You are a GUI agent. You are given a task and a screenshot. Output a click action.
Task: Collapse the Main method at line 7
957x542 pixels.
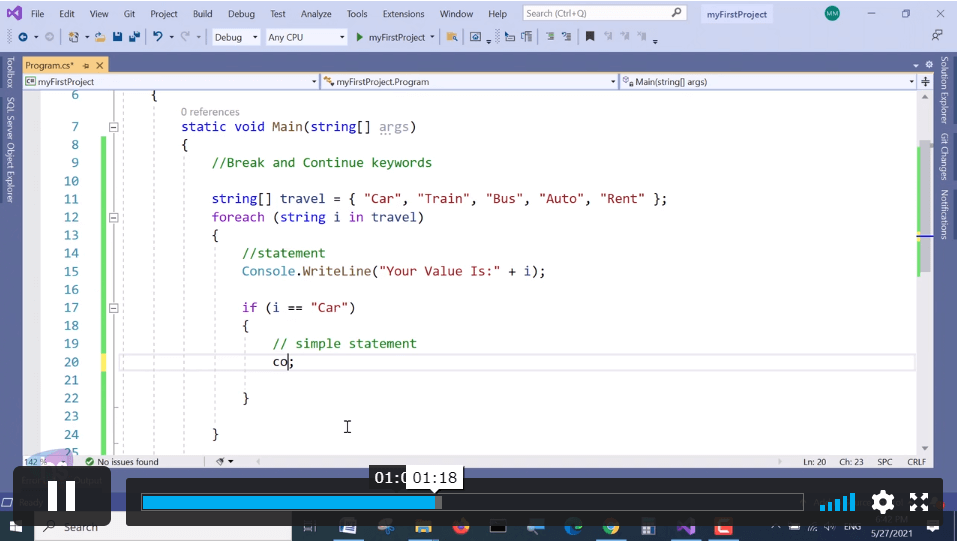click(x=114, y=127)
